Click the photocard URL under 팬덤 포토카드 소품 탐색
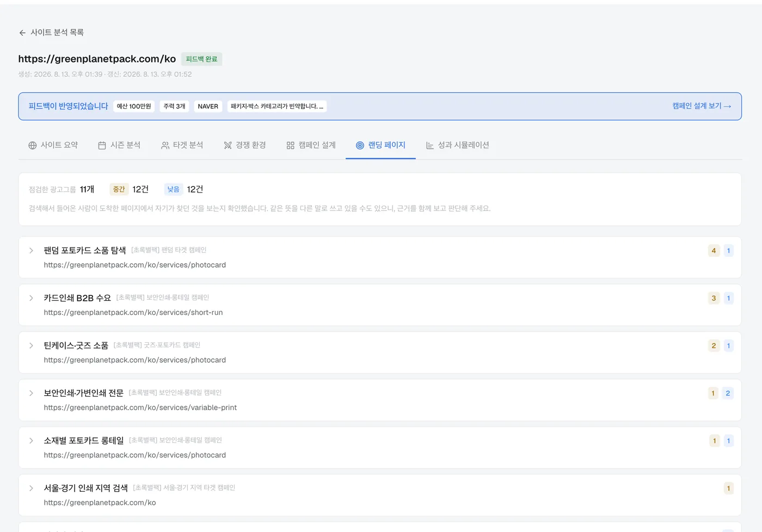Image resolution: width=762 pixels, height=532 pixels. point(135,265)
